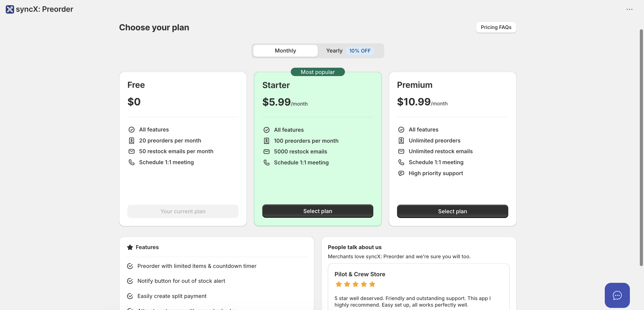
Task: Click the page vertical scrollbar
Action: 641,148
